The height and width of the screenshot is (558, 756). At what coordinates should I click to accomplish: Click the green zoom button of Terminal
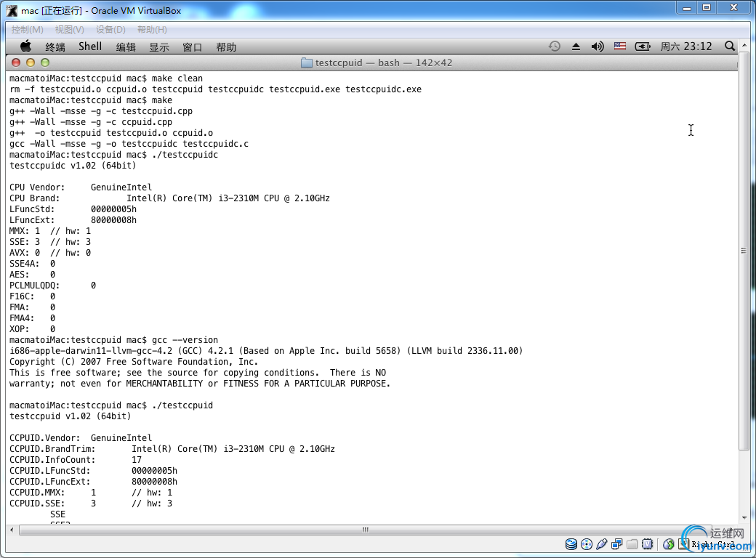point(45,62)
